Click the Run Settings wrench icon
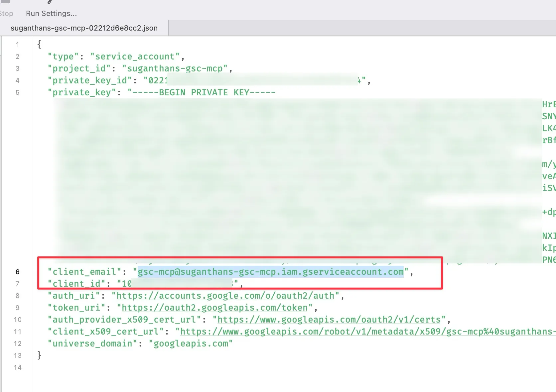The image size is (556, 392). click(50, 2)
